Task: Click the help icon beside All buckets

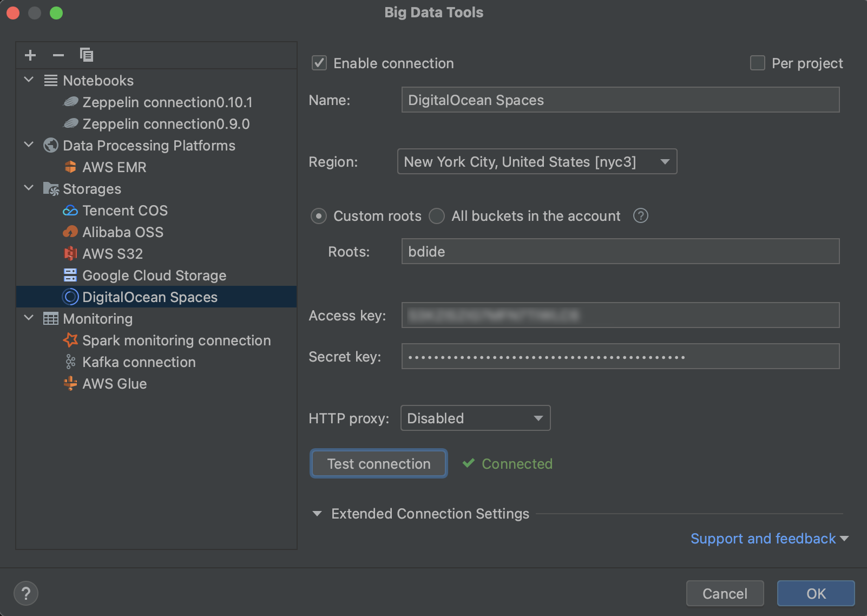Action: (641, 216)
